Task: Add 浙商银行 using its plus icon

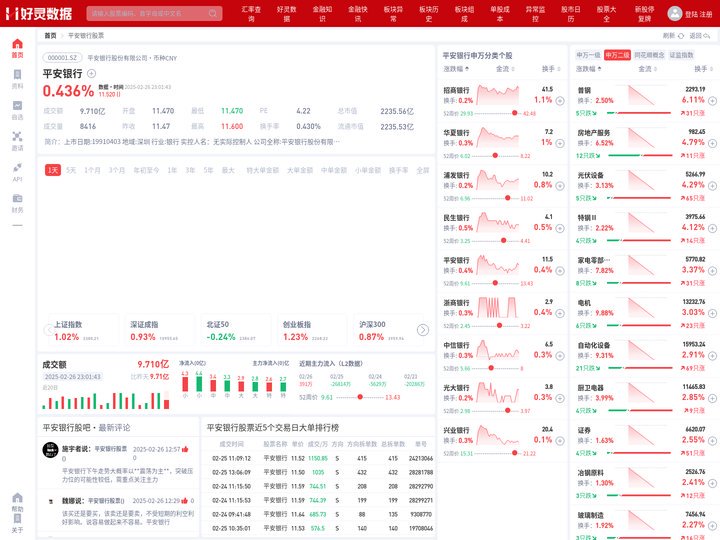Action: (560, 313)
